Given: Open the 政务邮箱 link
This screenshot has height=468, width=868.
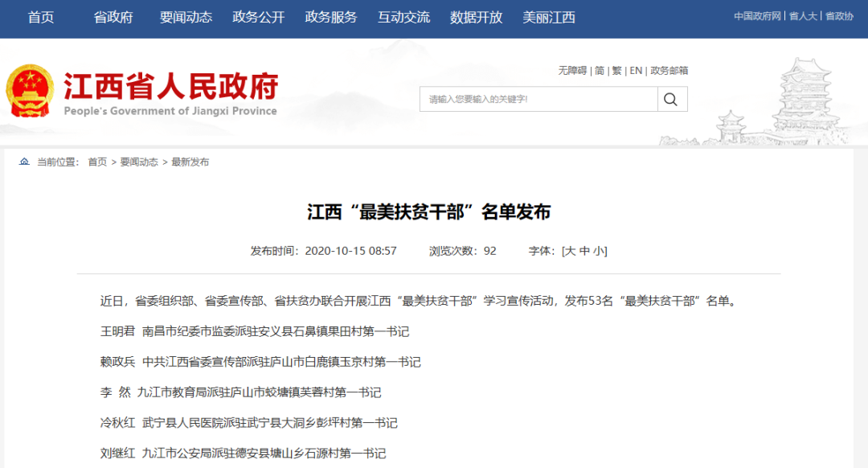Looking at the screenshot, I should (669, 70).
